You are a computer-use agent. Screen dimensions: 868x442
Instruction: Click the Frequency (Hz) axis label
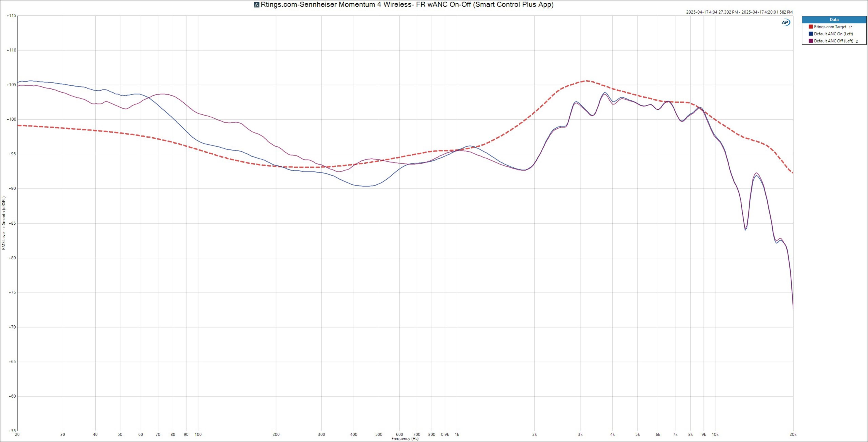coord(405,439)
